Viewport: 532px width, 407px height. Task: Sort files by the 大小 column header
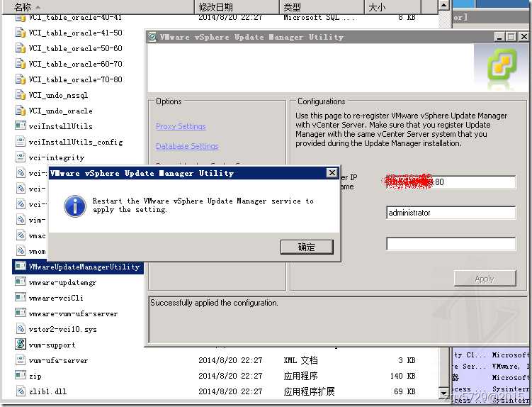click(392, 7)
